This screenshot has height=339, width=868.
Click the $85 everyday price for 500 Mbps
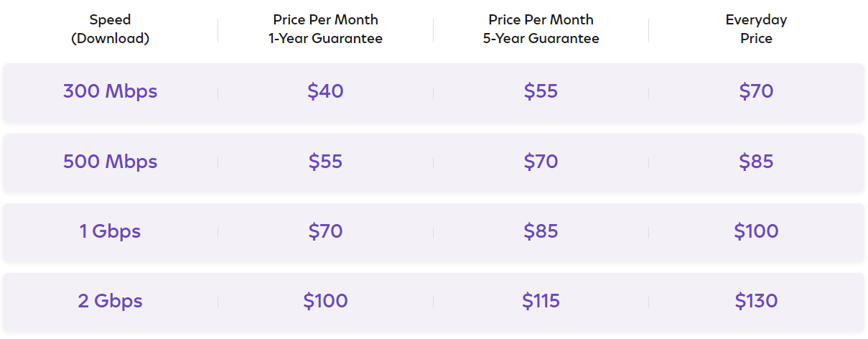(x=756, y=162)
